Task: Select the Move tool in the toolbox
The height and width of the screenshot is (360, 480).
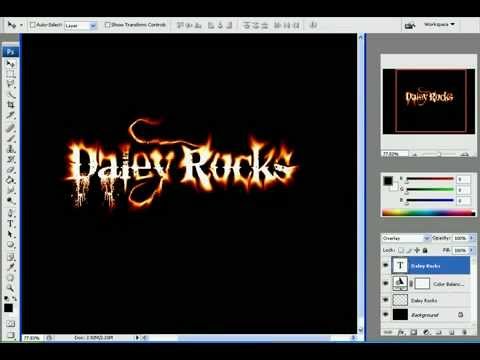Action: pos(11,64)
